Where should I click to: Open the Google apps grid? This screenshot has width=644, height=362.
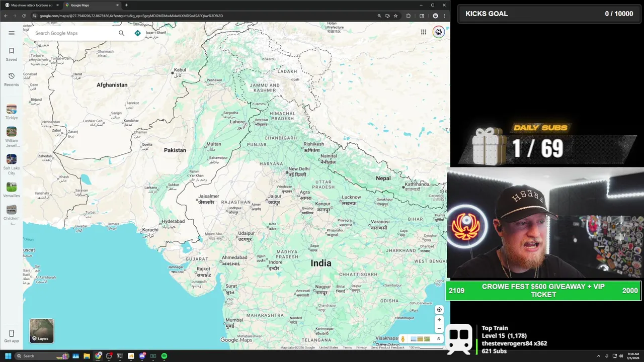coord(424,32)
